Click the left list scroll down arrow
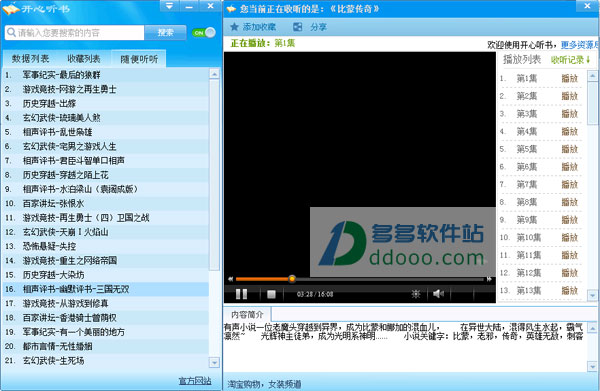 (214, 362)
